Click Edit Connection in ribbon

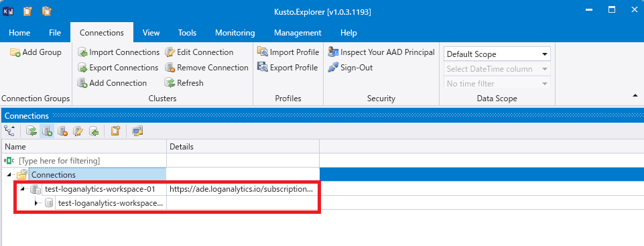199,52
